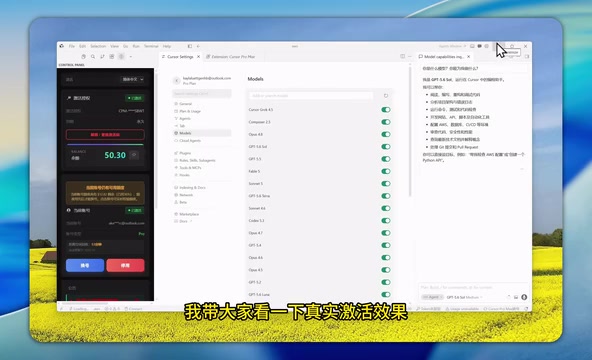Click the Add or search models field
Image resolution: width=592 pixels, height=360 pixels.
311,96
